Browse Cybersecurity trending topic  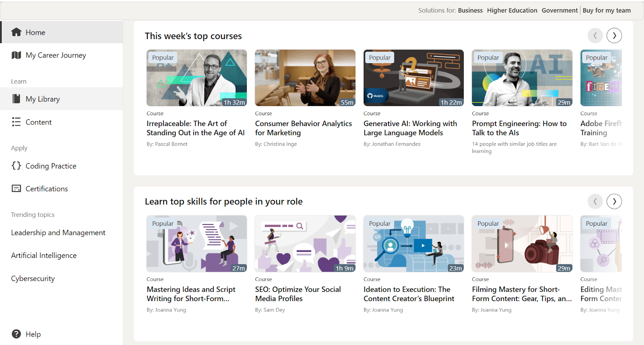[x=33, y=278]
